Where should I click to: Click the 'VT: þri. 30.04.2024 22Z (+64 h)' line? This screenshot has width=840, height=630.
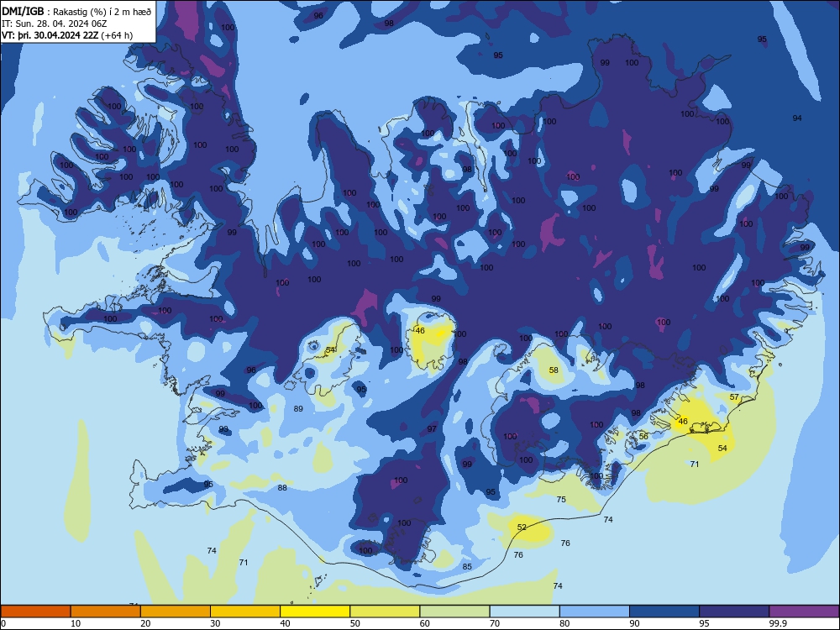(x=67, y=35)
